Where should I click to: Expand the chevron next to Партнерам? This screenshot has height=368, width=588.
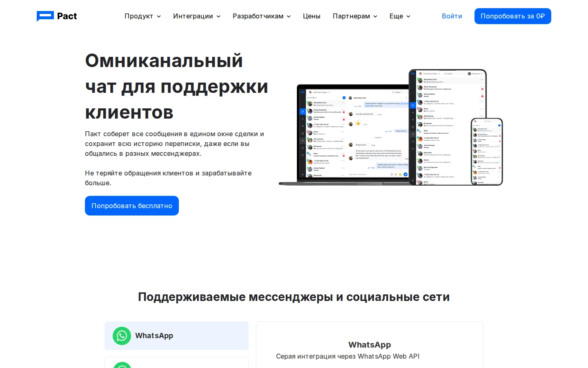click(375, 16)
